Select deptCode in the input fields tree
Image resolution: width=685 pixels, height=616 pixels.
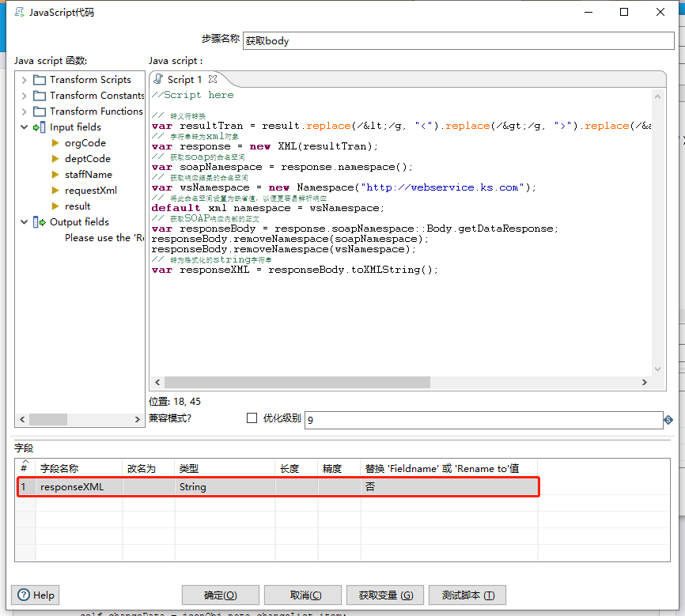pos(87,159)
